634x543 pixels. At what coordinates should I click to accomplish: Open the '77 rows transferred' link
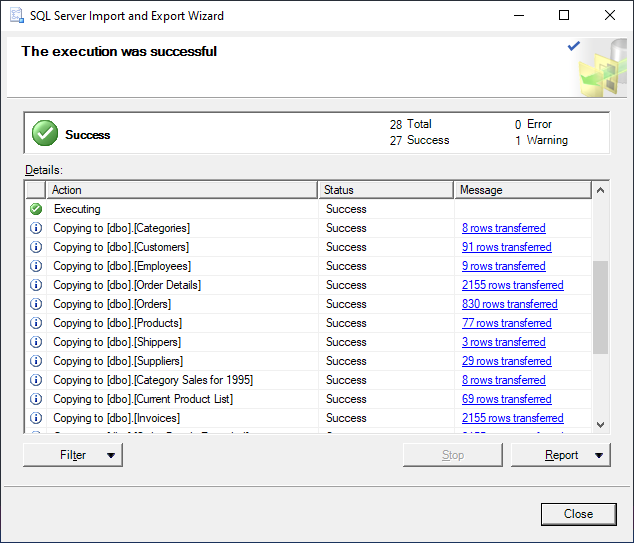pyautogui.click(x=507, y=323)
